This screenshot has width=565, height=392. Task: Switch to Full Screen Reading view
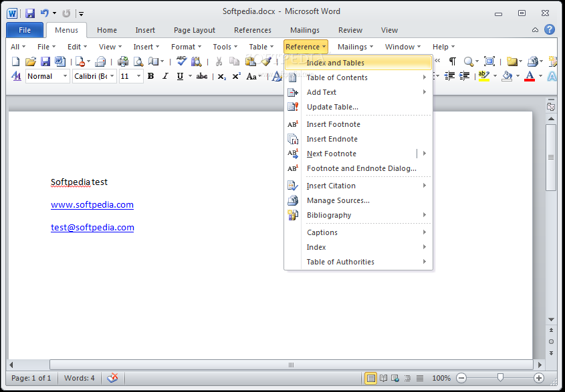tap(383, 379)
